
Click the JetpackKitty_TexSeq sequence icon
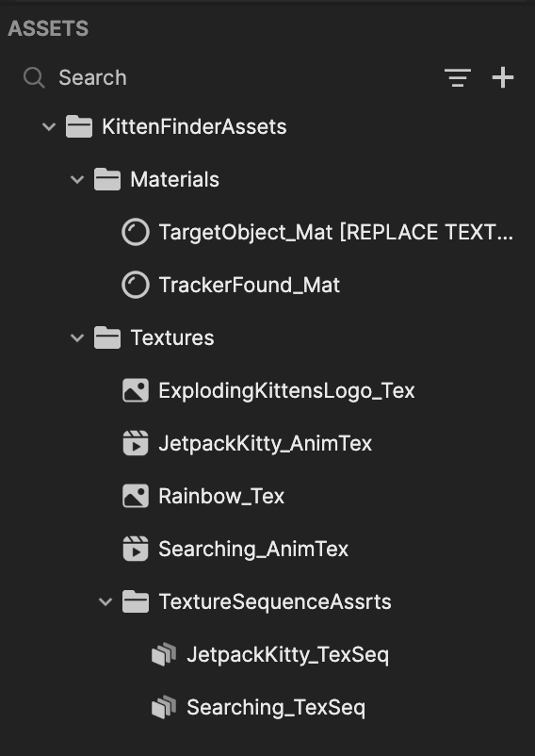(164, 654)
